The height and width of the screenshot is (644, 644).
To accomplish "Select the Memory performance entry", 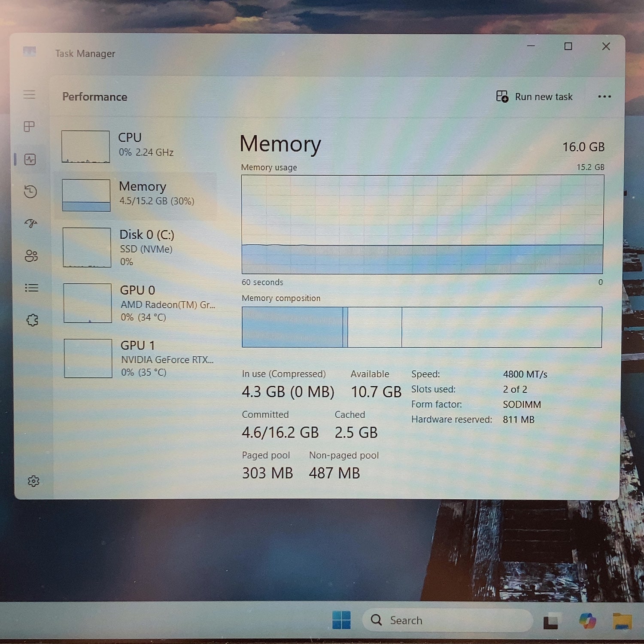I will click(x=137, y=195).
